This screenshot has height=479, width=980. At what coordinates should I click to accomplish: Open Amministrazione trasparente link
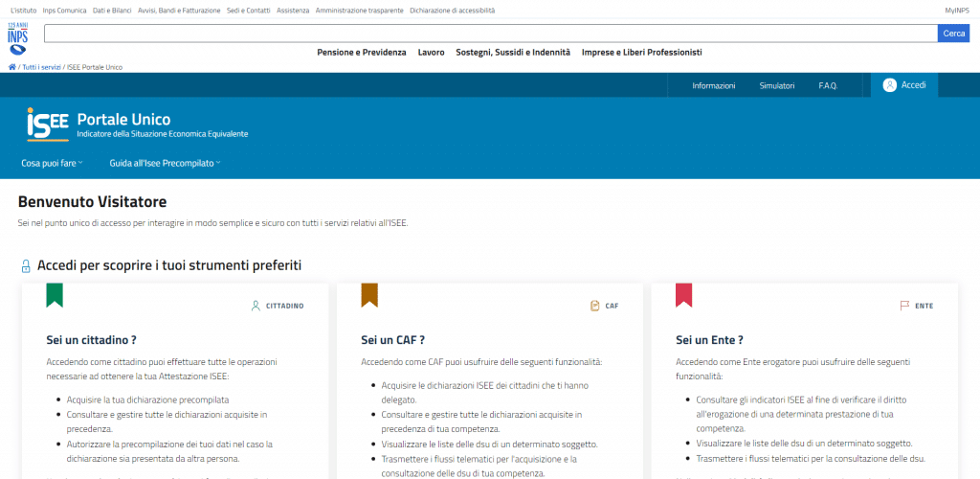(x=360, y=11)
